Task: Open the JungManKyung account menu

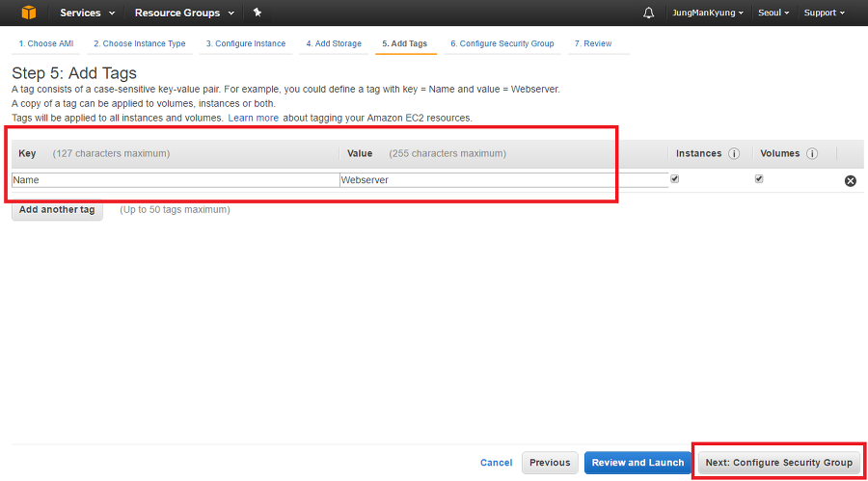Action: click(708, 13)
